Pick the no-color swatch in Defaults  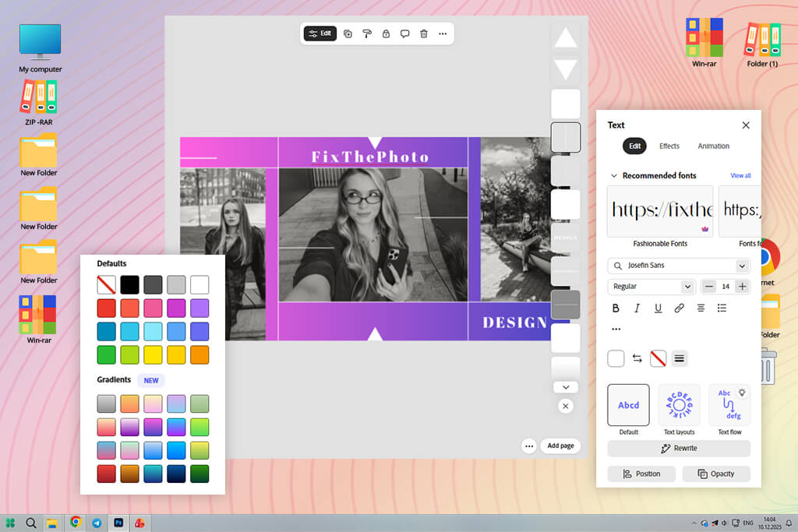coord(106,285)
